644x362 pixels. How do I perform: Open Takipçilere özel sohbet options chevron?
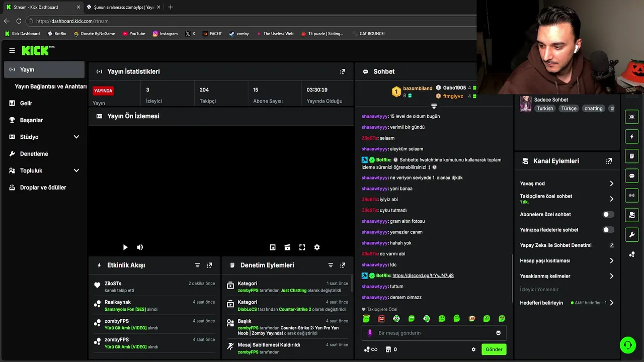click(x=611, y=199)
